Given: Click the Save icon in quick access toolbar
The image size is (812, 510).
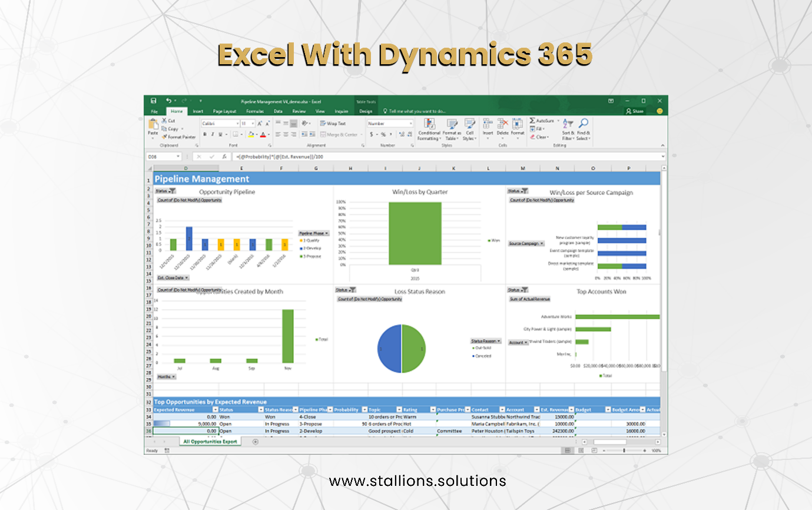Looking at the screenshot, I should [x=153, y=101].
